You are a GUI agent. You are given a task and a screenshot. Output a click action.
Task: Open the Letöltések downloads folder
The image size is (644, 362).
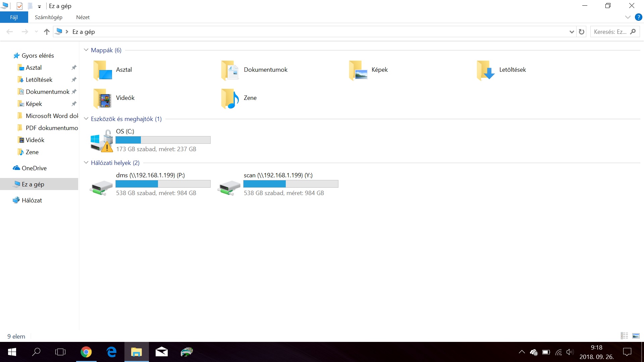(486, 70)
